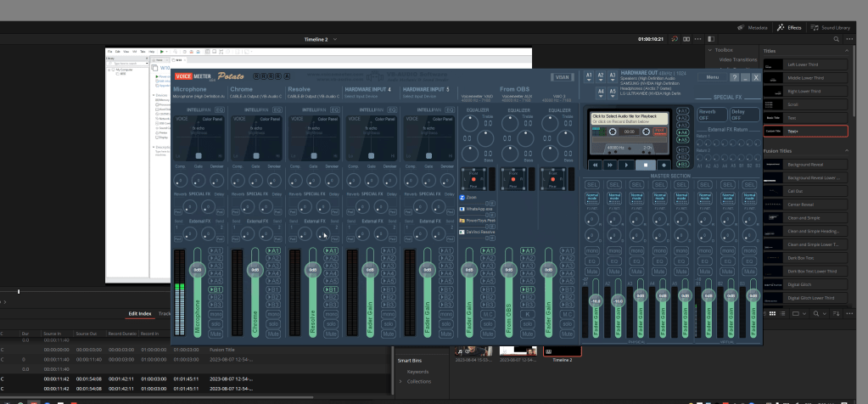Open Voicemeeter help question mark button
Screen dimensions: 868x404
[735, 77]
